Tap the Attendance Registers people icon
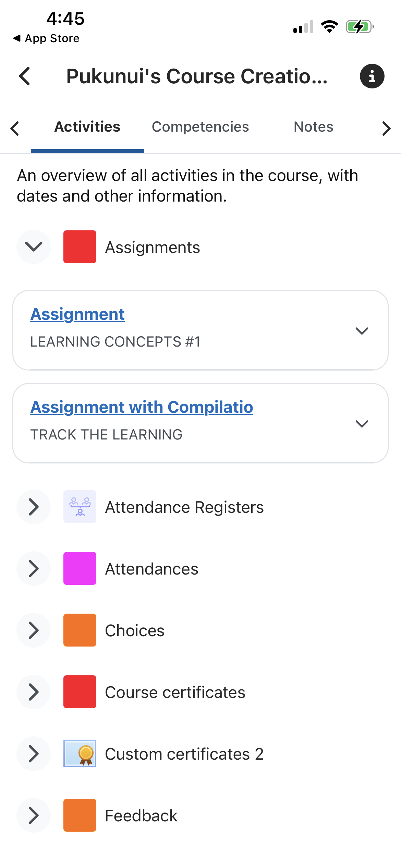 tap(80, 507)
